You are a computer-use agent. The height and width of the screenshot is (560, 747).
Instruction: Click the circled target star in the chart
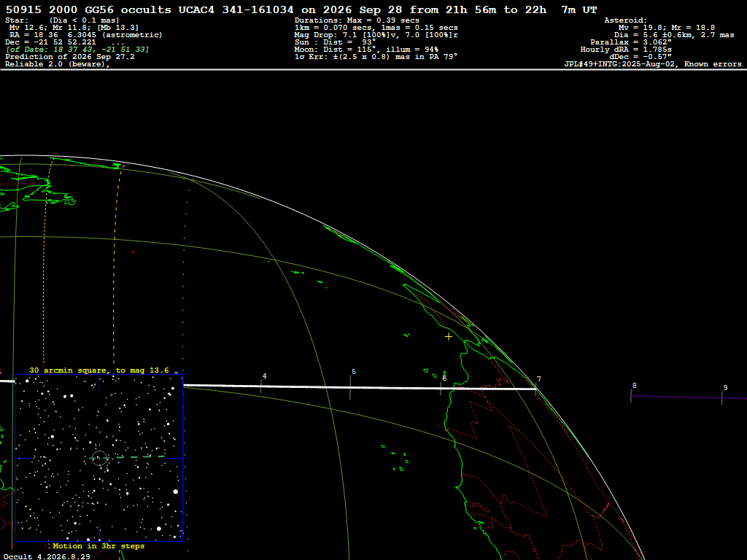(99, 458)
